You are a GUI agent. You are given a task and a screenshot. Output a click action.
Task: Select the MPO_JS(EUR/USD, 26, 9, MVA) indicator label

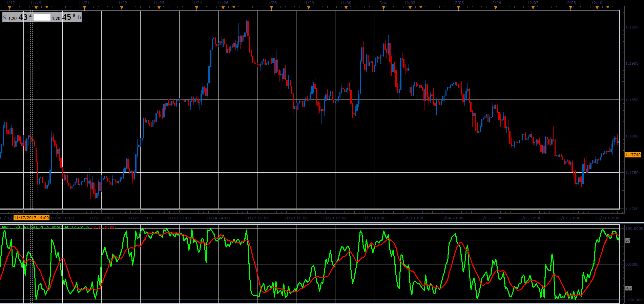pyautogui.click(x=32, y=227)
